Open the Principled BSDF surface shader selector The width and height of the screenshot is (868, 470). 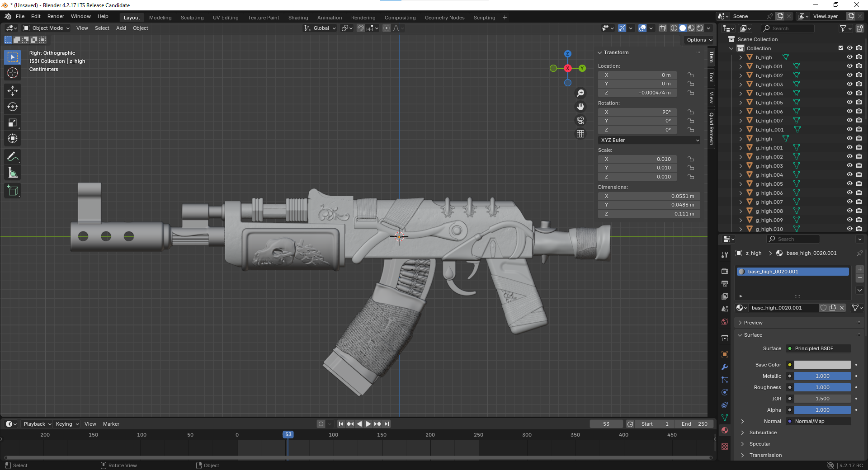point(819,348)
